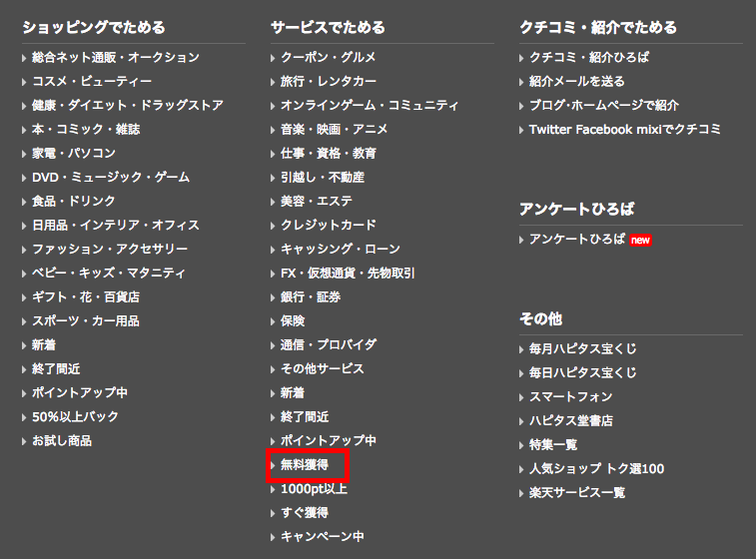Image resolution: width=756 pixels, height=559 pixels.
Task: Select 特集一覧 link
Action: [x=553, y=445]
